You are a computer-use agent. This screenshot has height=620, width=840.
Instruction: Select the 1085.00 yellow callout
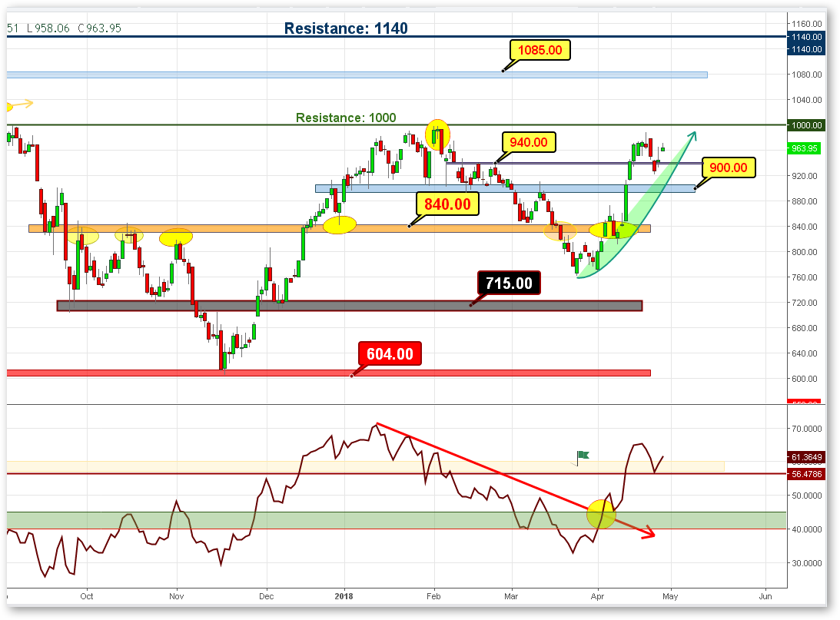(x=540, y=51)
